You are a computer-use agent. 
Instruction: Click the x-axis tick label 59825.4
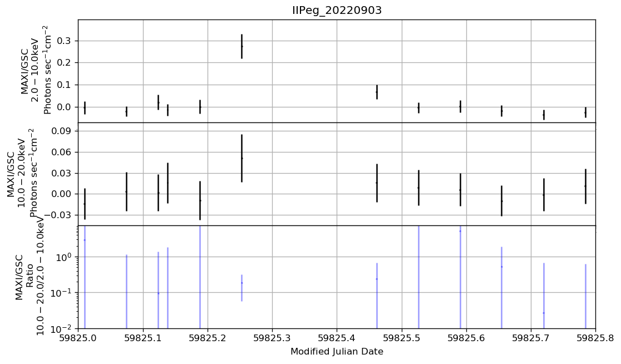tap(337, 338)
